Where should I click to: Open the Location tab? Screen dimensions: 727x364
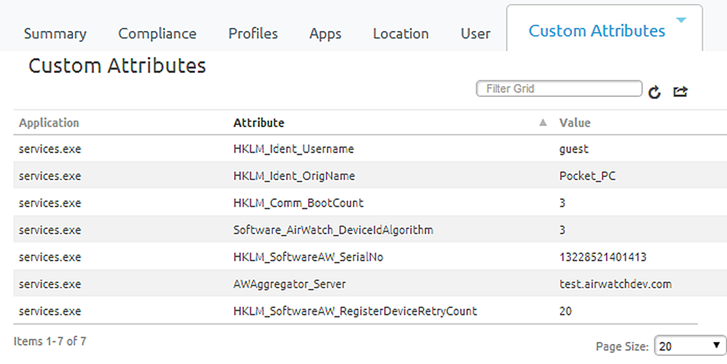[x=401, y=33]
